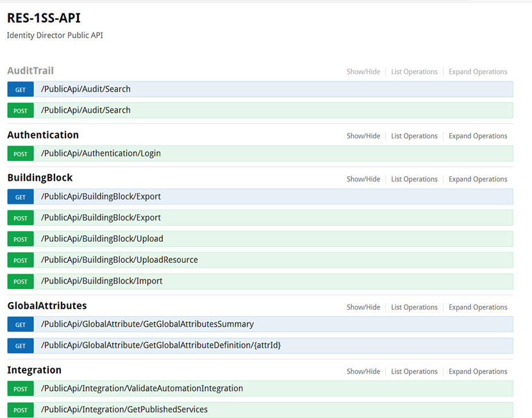This screenshot has height=418, width=532.
Task: Toggle Show/Hide for BuildingBlock
Action: click(363, 179)
